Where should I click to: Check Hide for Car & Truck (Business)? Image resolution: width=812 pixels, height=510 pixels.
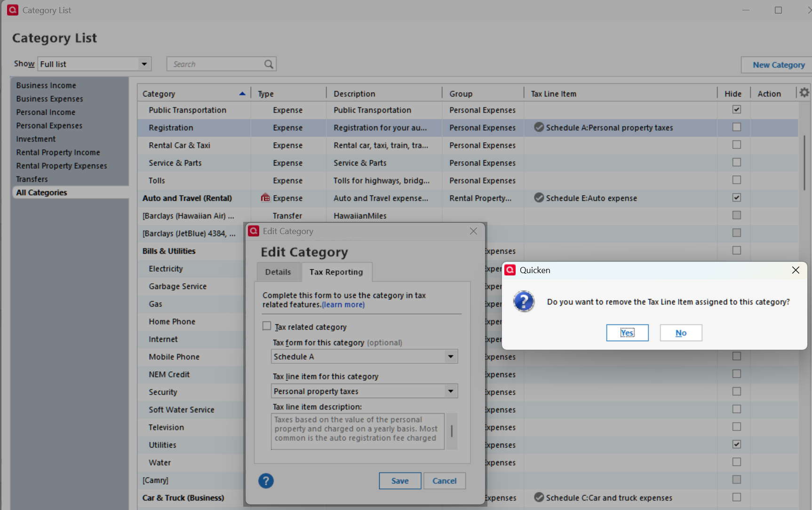[737, 497]
